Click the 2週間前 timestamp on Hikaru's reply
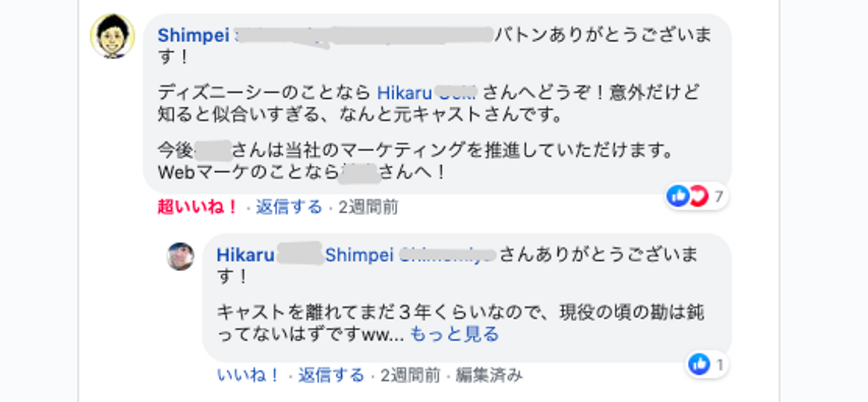Image resolution: width=868 pixels, height=402 pixels. point(410,375)
